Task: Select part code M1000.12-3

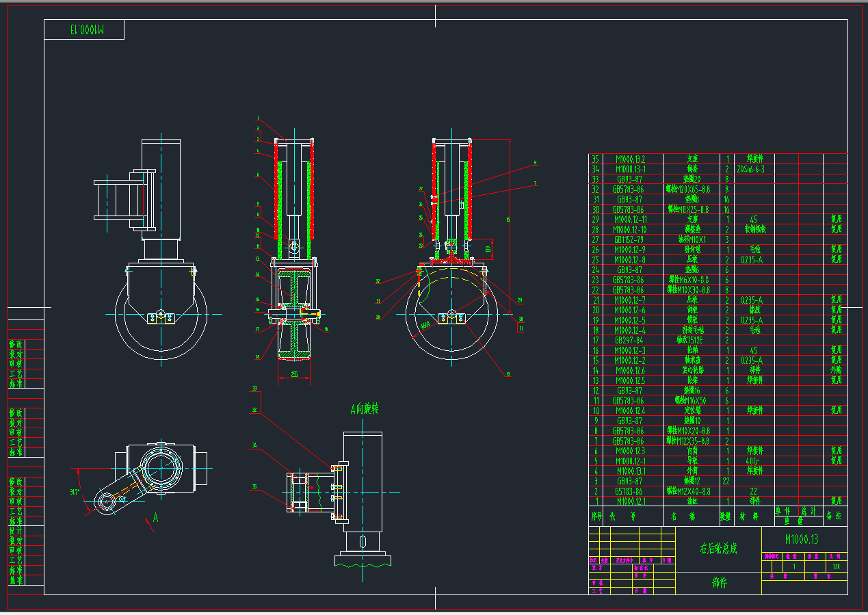Action: 631,350
